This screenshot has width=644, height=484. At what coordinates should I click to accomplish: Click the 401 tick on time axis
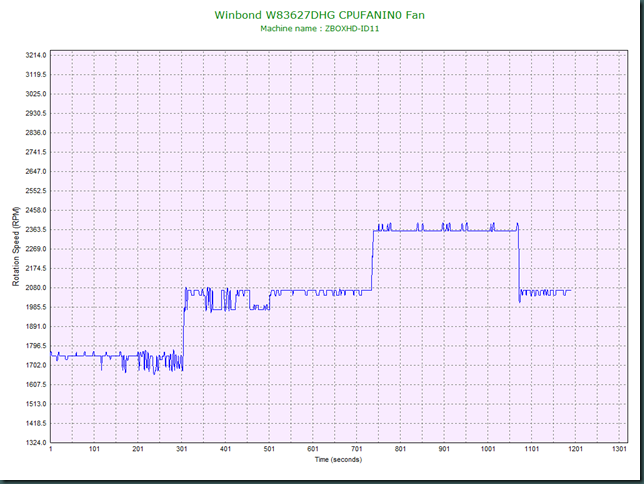pos(225,449)
